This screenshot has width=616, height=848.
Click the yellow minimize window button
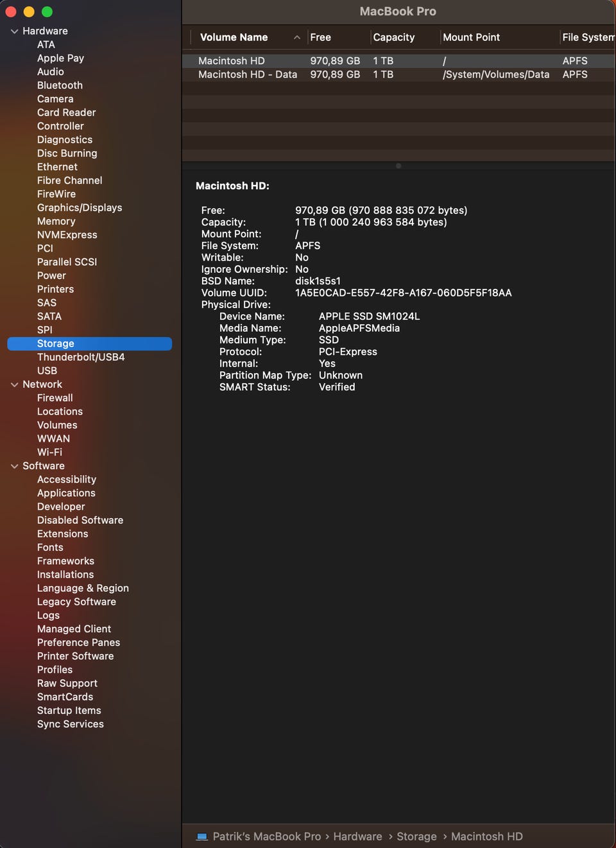[29, 12]
